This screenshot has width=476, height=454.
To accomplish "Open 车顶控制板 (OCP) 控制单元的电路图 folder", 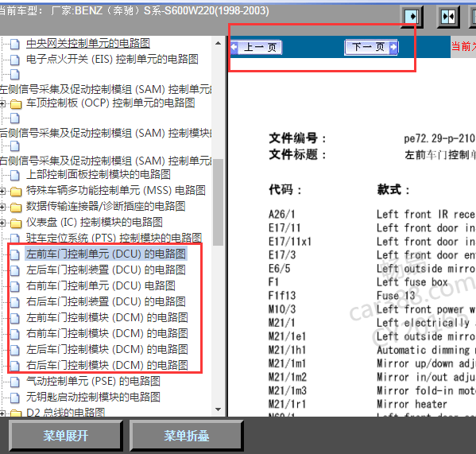I will [x=110, y=103].
